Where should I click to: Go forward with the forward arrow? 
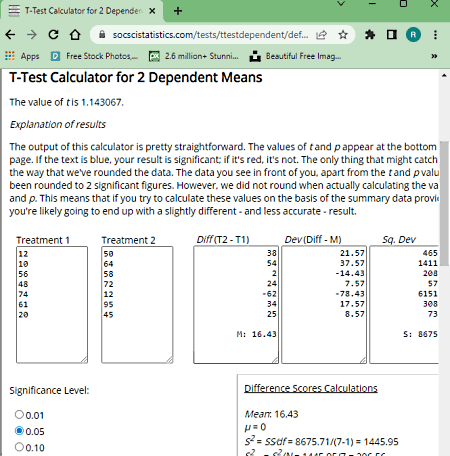click(x=32, y=35)
